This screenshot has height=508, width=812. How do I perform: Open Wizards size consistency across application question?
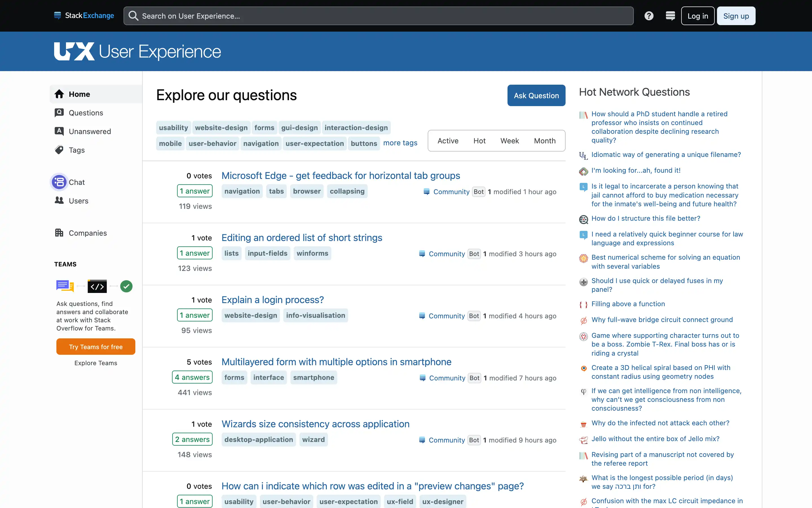(x=315, y=424)
